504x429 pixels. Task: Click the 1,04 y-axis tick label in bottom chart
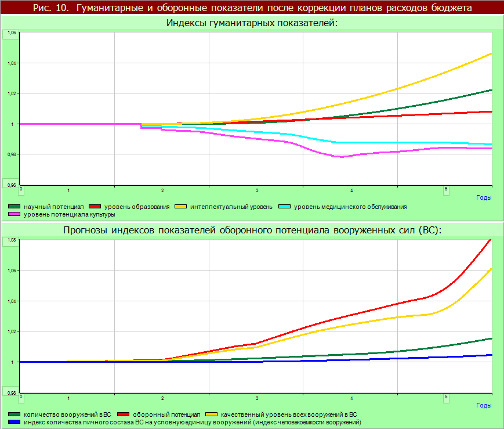[x=12, y=301]
